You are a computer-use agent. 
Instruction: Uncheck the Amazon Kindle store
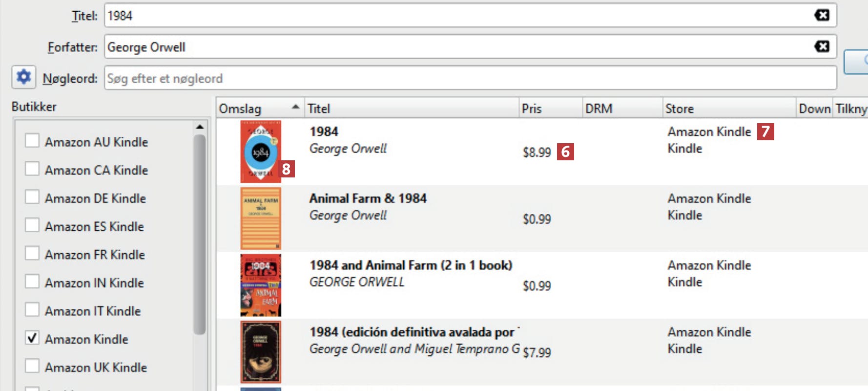click(32, 338)
